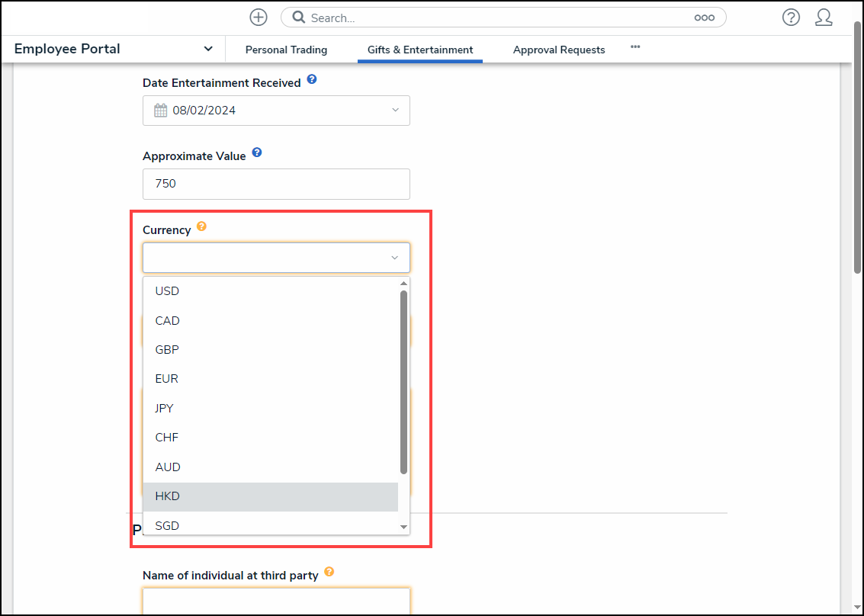The height and width of the screenshot is (616, 864).
Task: Choose HKD currency option
Action: 168,496
